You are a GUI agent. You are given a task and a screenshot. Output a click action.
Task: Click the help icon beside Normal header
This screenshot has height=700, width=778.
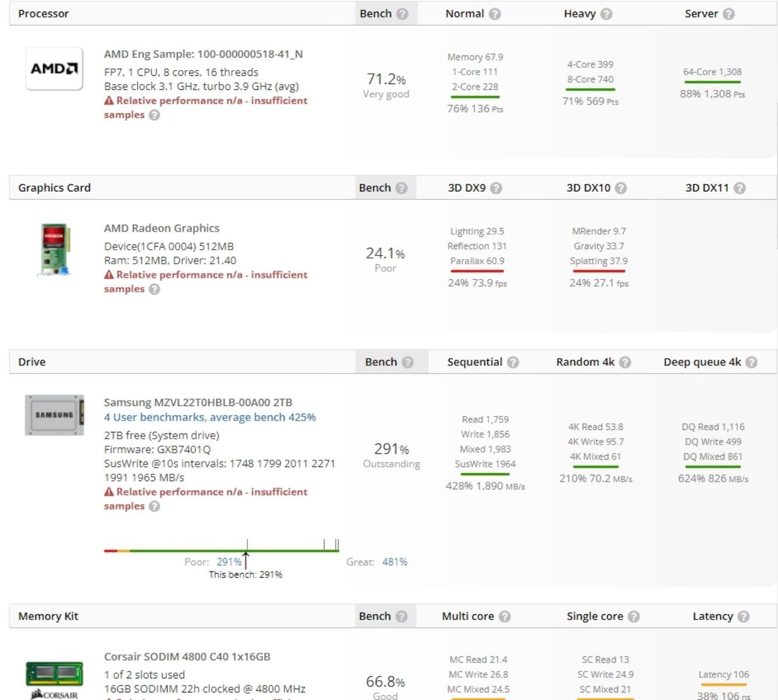click(x=494, y=14)
